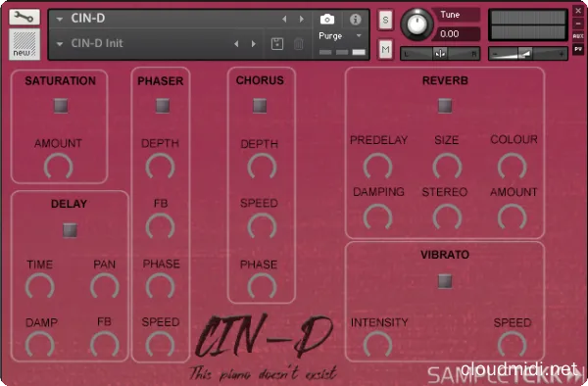
Task: Mute the instrument with M button
Action: pyautogui.click(x=385, y=49)
